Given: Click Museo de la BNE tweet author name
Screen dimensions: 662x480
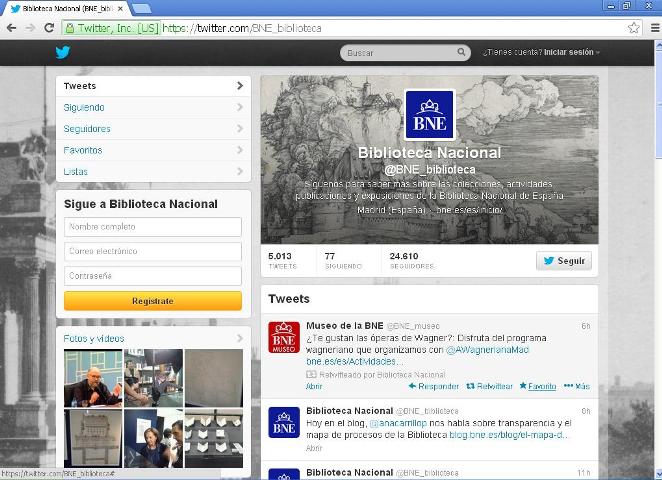Looking at the screenshot, I should pos(345,325).
